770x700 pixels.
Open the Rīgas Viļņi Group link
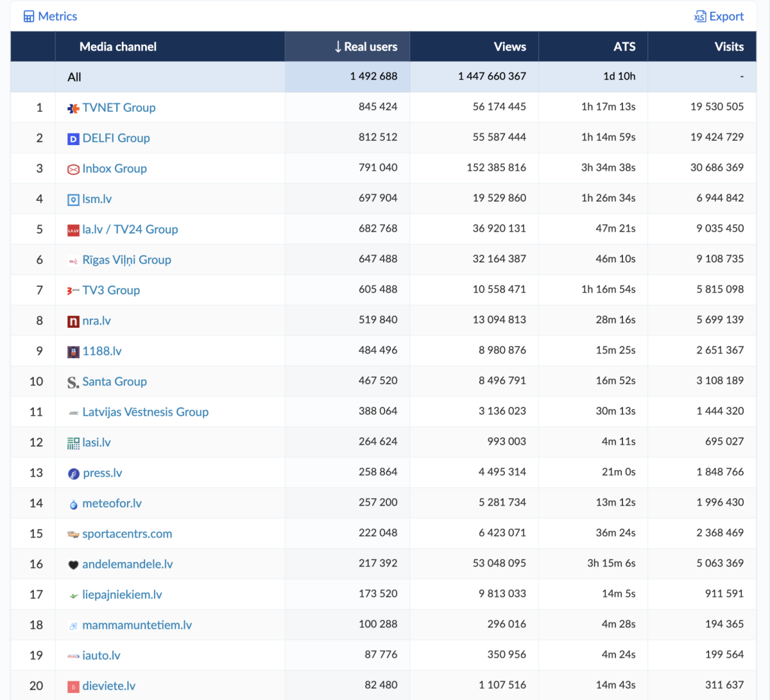point(126,260)
